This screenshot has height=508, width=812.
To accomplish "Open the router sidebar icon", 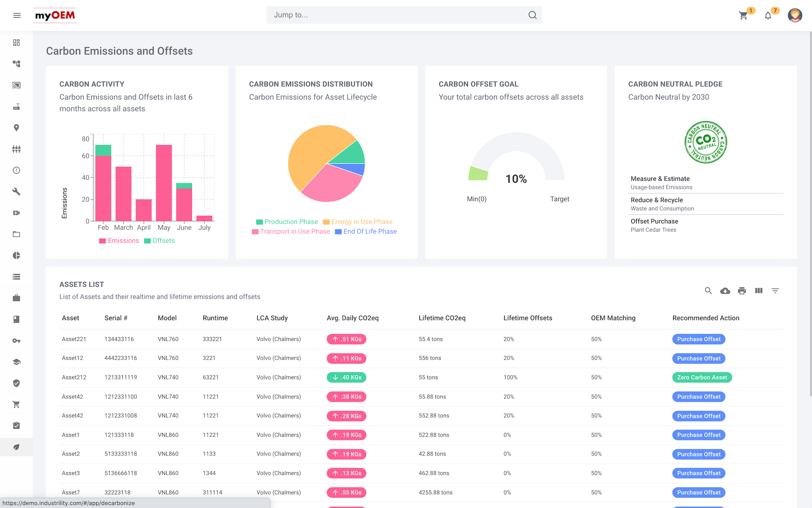I will [x=16, y=106].
